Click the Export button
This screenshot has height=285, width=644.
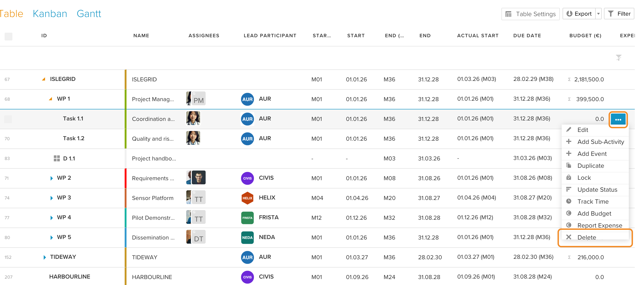[579, 14]
